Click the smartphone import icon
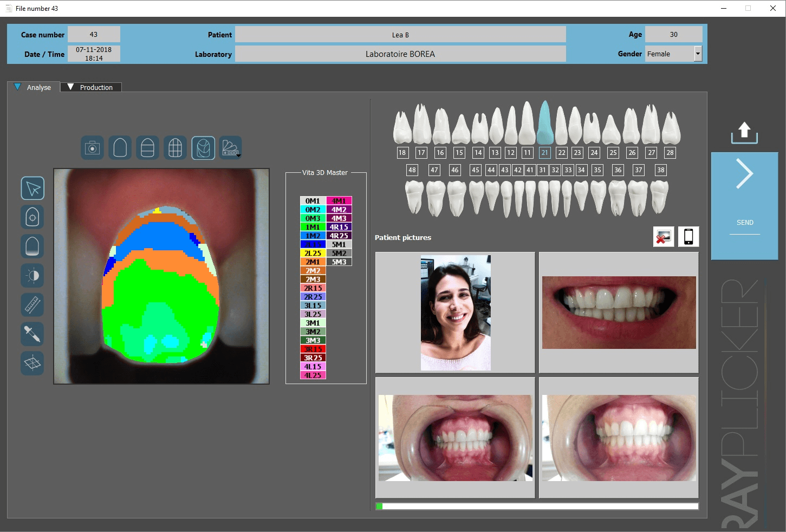This screenshot has height=532, width=786. click(688, 237)
